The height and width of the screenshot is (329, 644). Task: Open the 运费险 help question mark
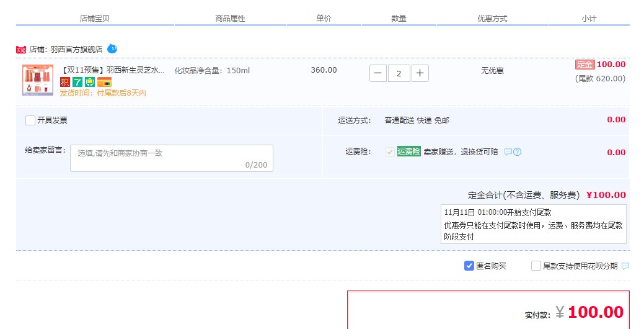point(518,151)
